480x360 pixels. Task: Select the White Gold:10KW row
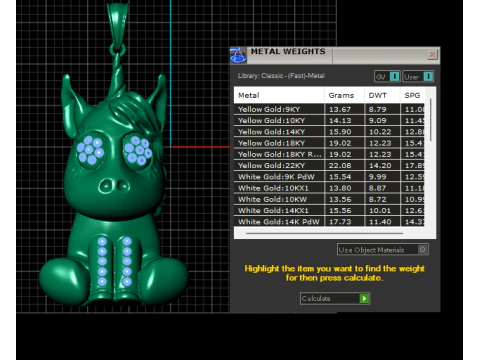pyautogui.click(x=329, y=199)
